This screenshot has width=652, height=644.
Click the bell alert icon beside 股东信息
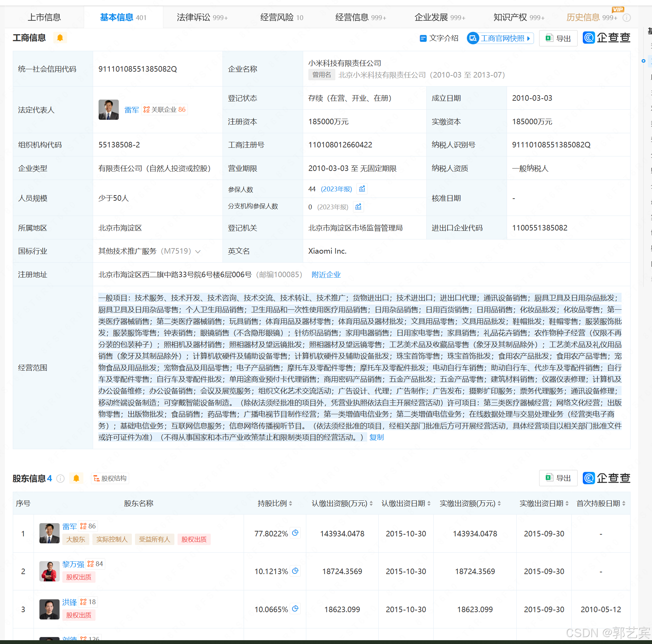76,478
